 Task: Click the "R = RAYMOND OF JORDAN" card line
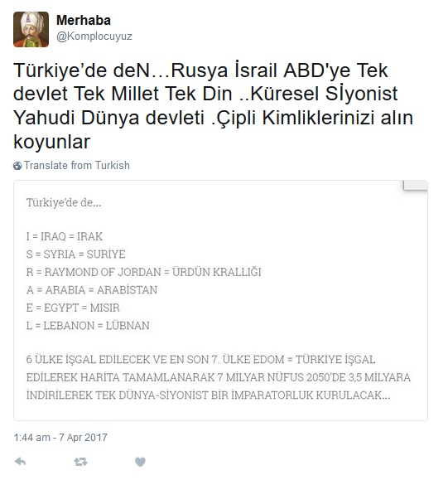tap(144, 272)
